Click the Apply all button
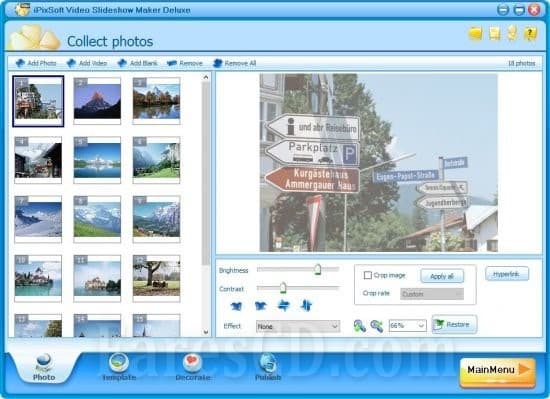This screenshot has width=550, height=399. point(442,276)
